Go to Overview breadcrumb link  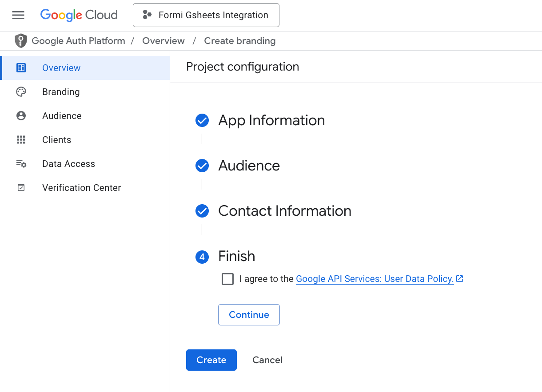click(x=163, y=41)
